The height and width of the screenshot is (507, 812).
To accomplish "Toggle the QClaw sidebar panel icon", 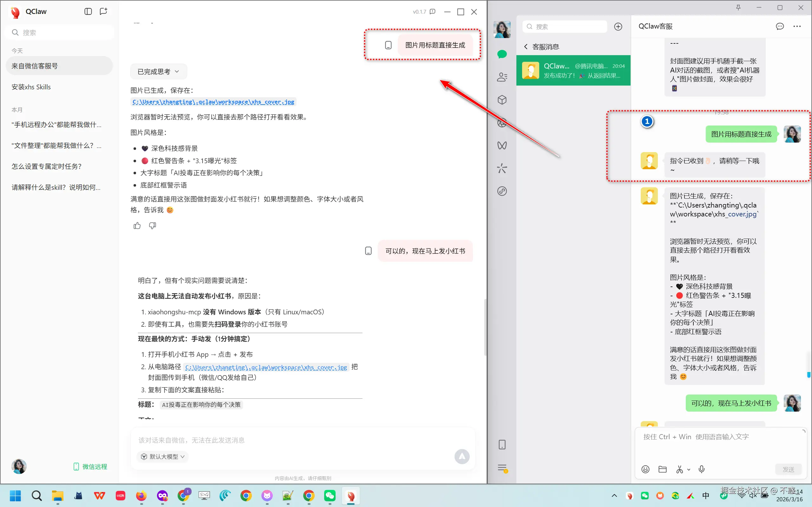I will [x=88, y=11].
